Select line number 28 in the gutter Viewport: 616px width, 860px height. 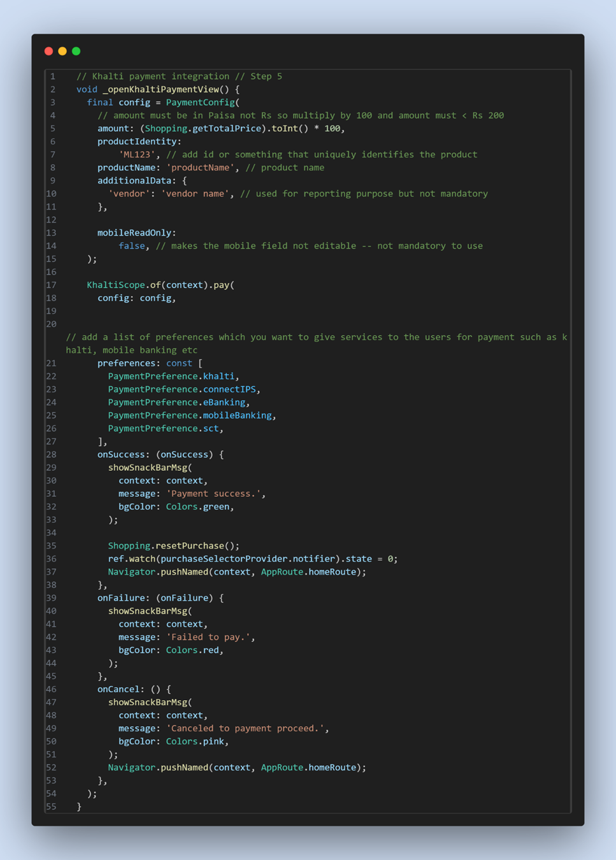coord(51,454)
